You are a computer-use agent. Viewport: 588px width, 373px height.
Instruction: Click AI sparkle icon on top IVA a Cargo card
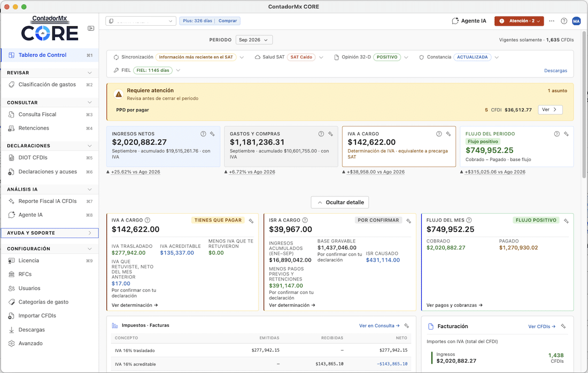pyautogui.click(x=448, y=134)
